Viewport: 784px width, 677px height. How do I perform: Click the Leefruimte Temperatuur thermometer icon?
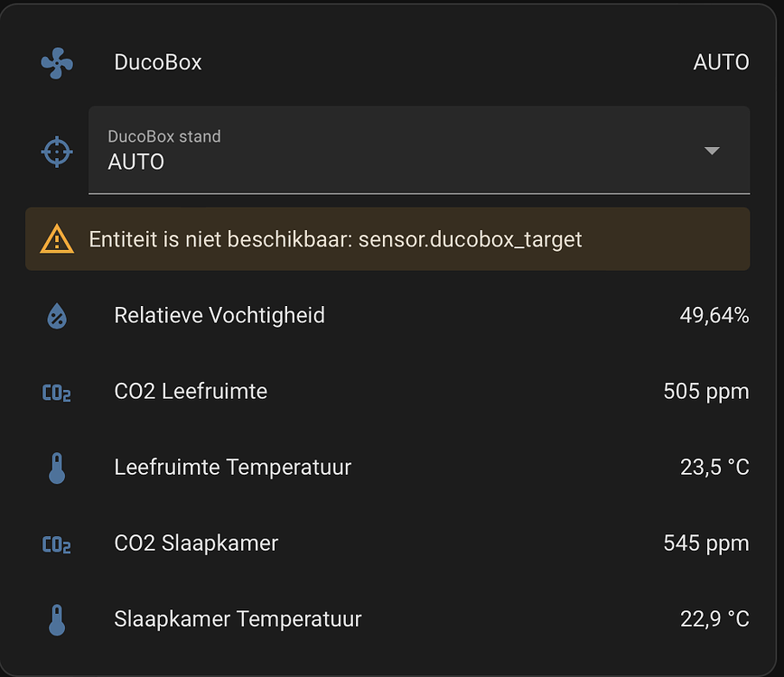pyautogui.click(x=57, y=468)
